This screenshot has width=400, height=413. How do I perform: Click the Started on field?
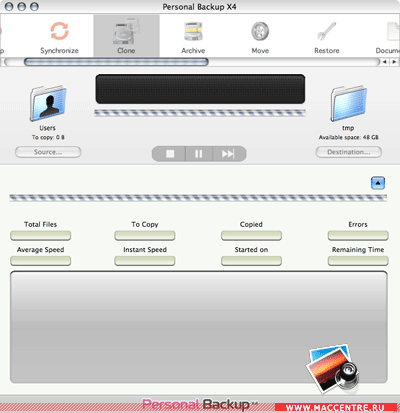coord(251,261)
